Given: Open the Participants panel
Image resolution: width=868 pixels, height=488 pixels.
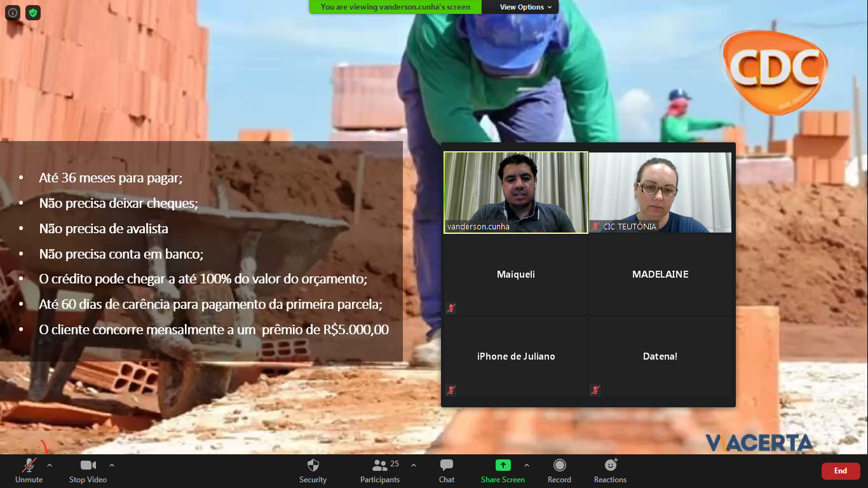Looking at the screenshot, I should pyautogui.click(x=380, y=471).
